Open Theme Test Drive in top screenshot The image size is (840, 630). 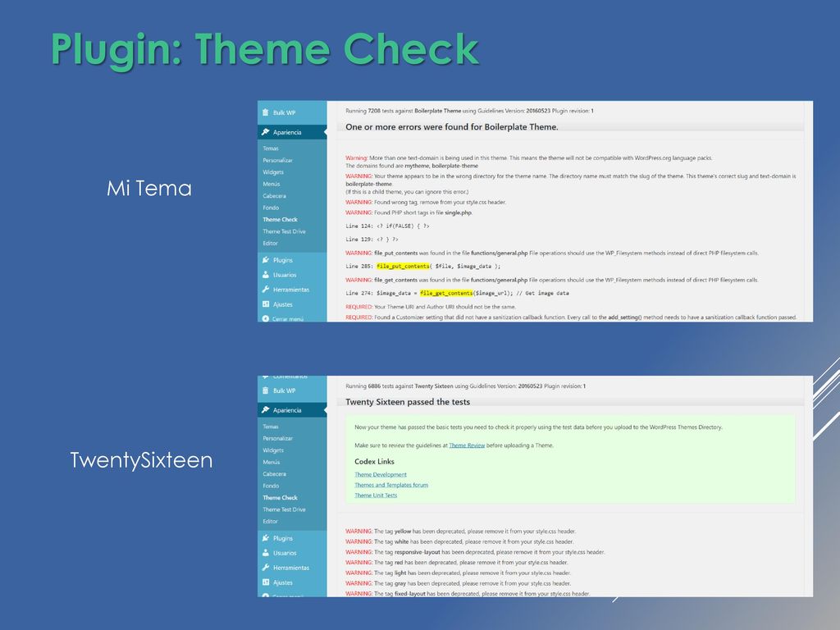284,231
